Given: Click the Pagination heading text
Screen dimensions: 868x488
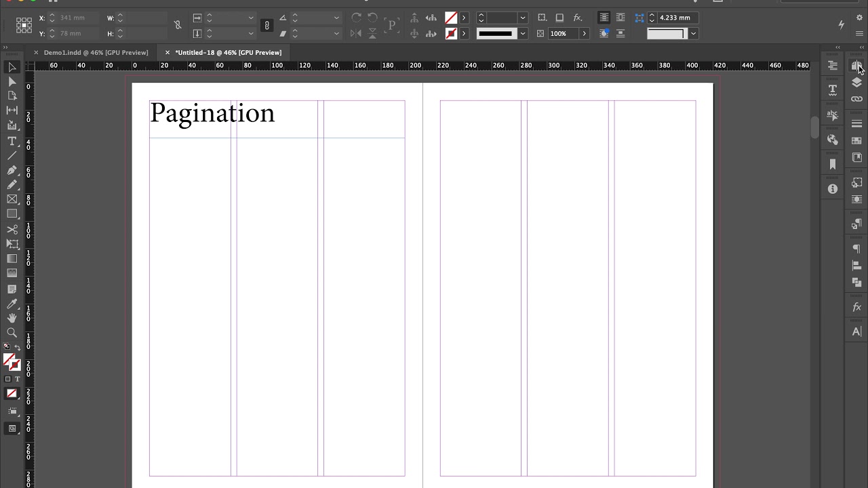Looking at the screenshot, I should [212, 113].
